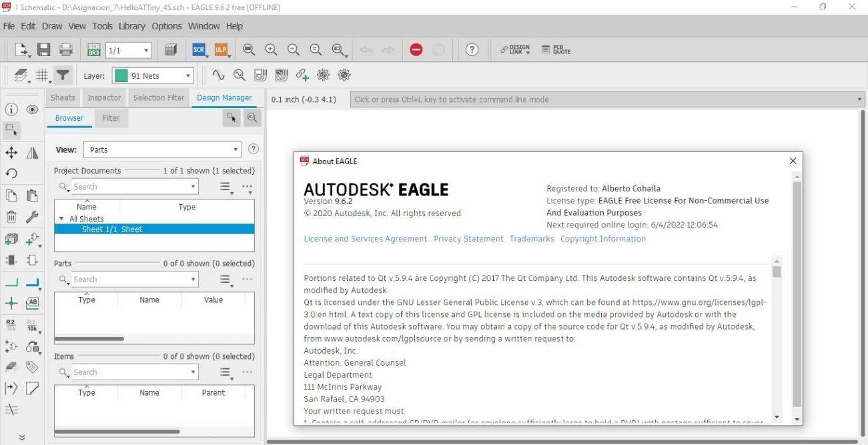Viewport: 868px width, 445px height.
Task: Toggle the group select arrow tool
Action: pyautogui.click(x=11, y=129)
